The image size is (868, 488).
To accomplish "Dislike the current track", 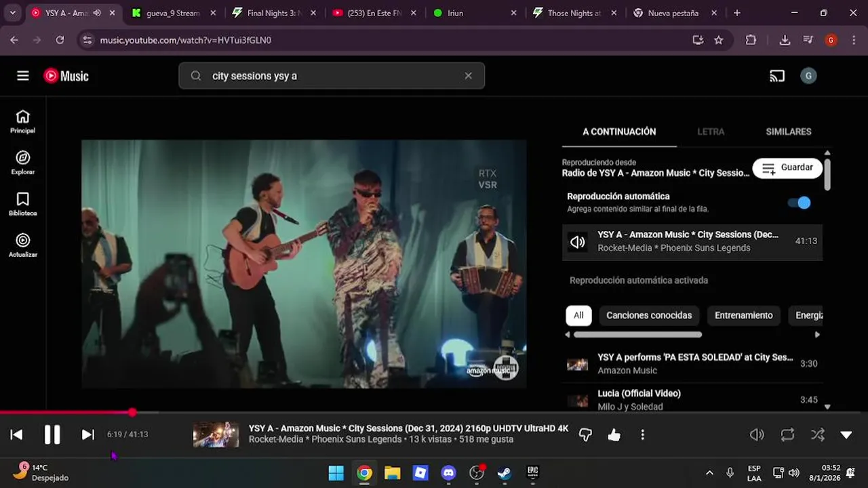I will 585,435.
